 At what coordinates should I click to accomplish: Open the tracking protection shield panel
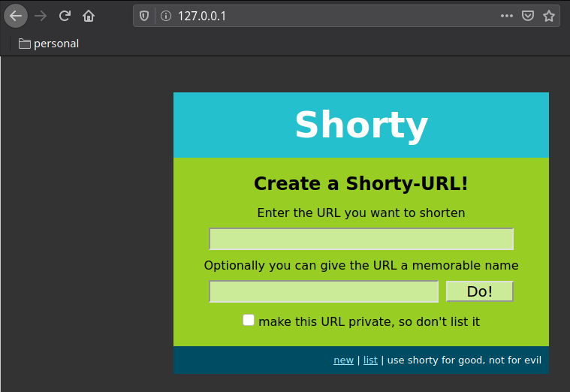tap(145, 16)
